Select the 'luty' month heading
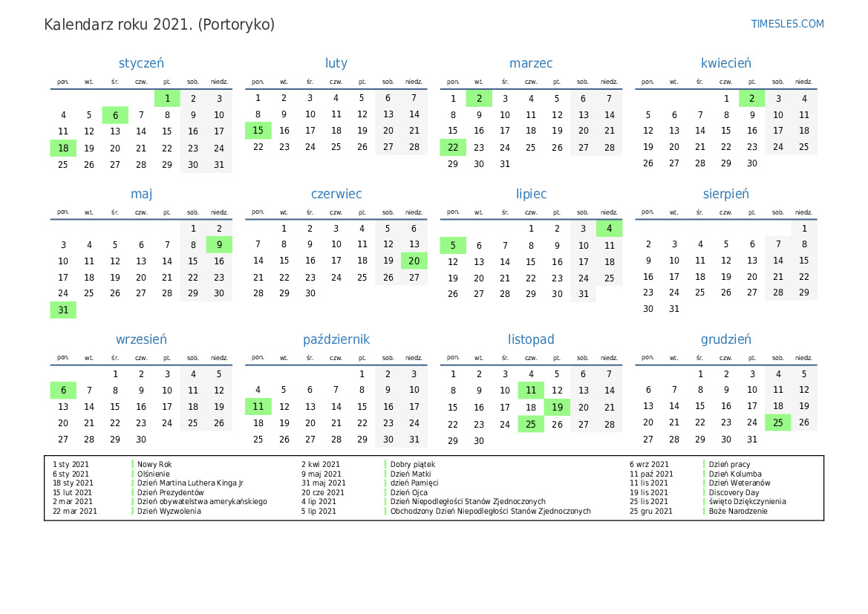Image resolution: width=868 pixels, height=614 pixels. [336, 63]
